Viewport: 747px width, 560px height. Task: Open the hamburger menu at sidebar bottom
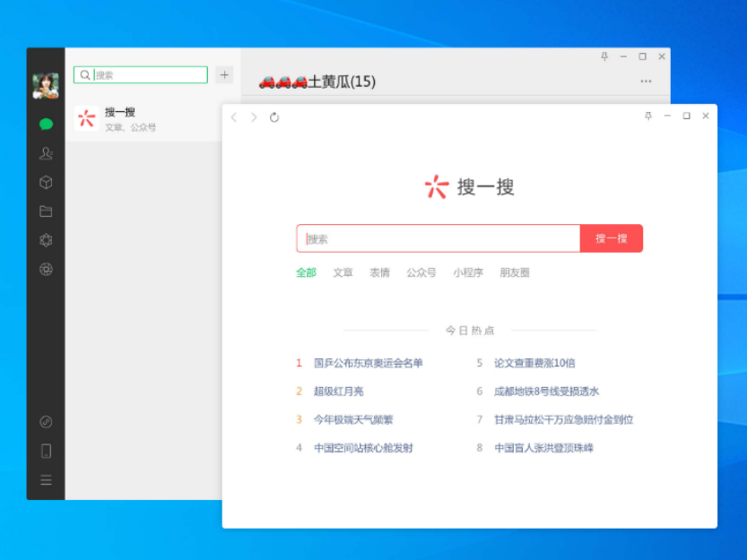46,480
